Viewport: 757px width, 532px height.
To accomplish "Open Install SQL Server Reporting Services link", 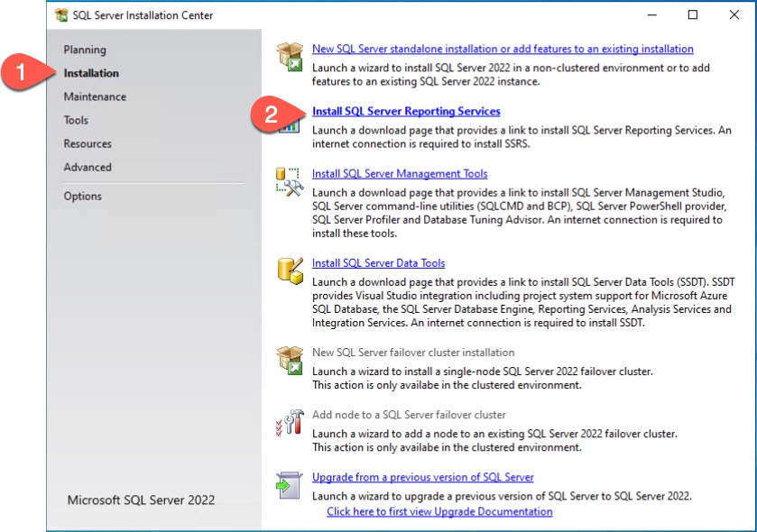I will click(x=406, y=111).
